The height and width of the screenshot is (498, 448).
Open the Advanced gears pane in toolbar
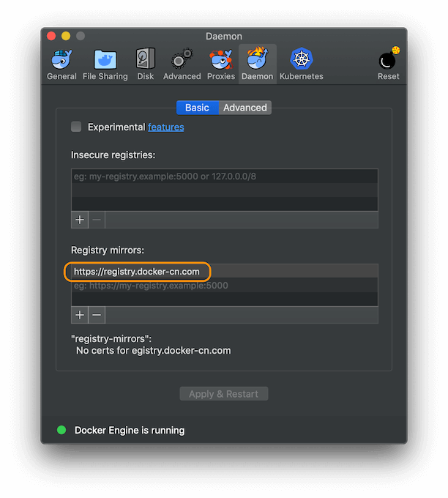pos(182,64)
